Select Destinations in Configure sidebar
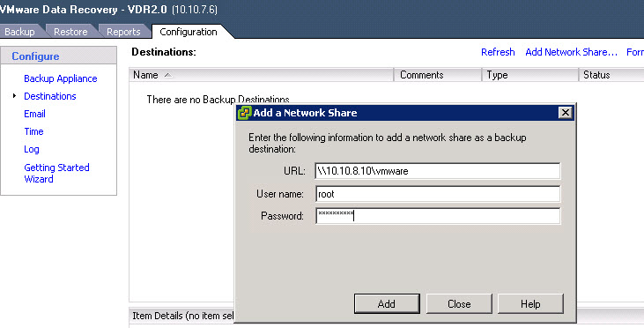This screenshot has width=644, height=328. tap(50, 96)
